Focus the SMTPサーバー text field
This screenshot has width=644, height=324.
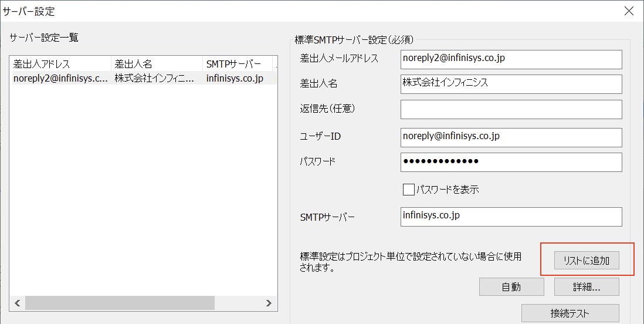[510, 216]
